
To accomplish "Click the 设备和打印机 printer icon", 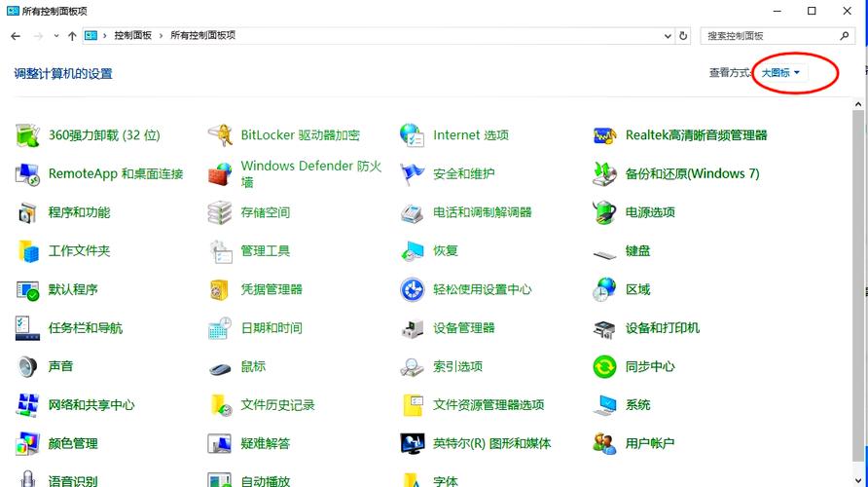I will point(604,328).
